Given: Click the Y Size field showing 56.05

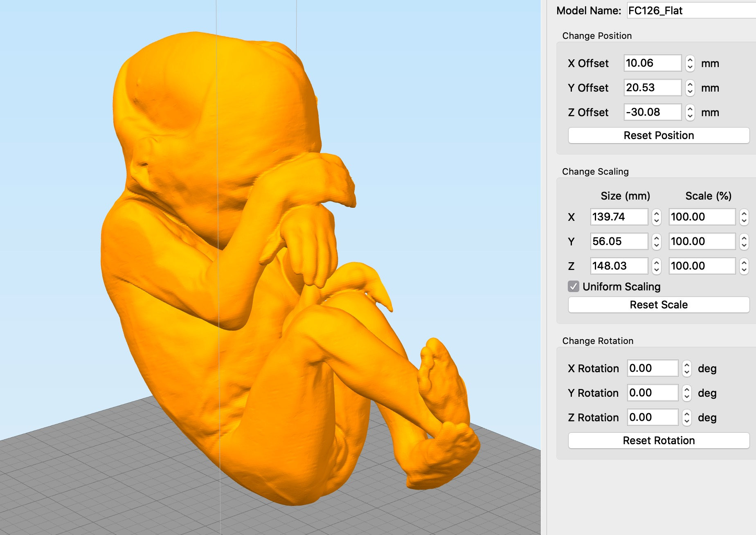Looking at the screenshot, I should click(618, 241).
